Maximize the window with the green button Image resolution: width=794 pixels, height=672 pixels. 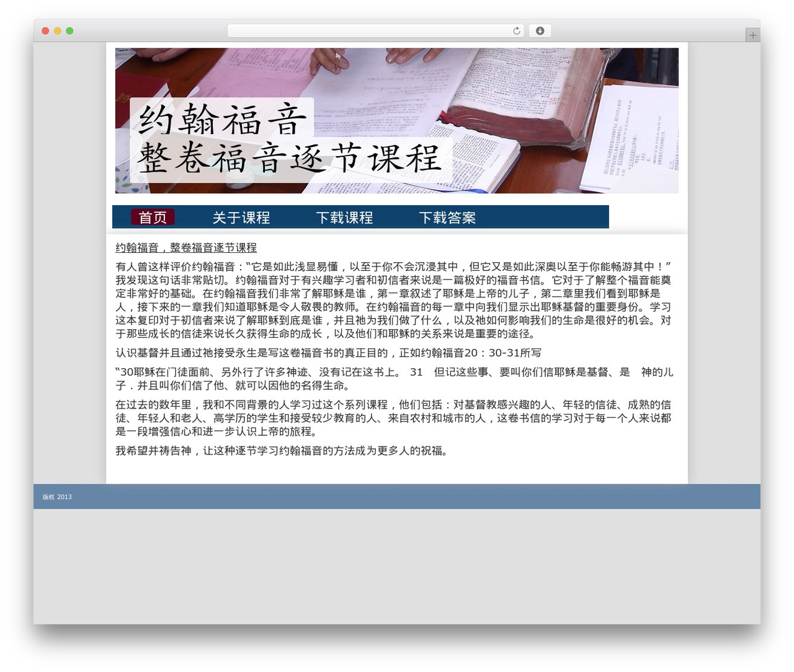[69, 31]
